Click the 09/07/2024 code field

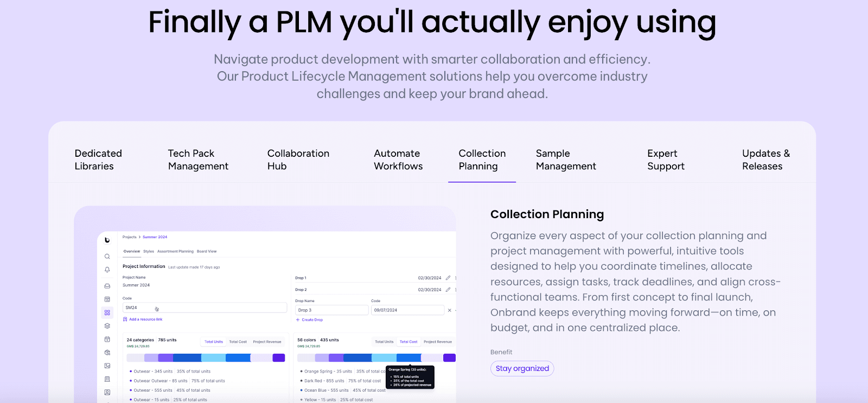[x=407, y=310]
